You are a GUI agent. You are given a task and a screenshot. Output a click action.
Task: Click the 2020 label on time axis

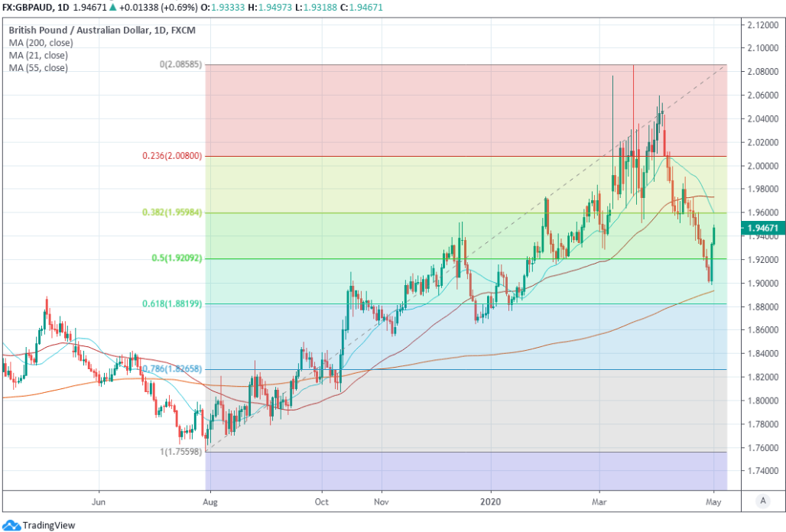tap(491, 503)
